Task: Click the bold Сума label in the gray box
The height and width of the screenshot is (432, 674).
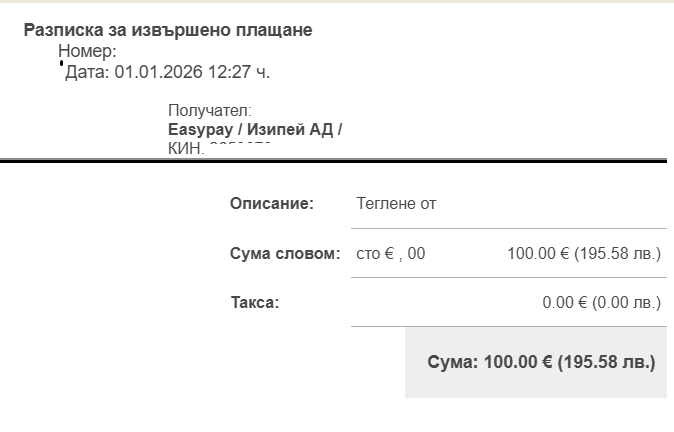Action: click(451, 362)
